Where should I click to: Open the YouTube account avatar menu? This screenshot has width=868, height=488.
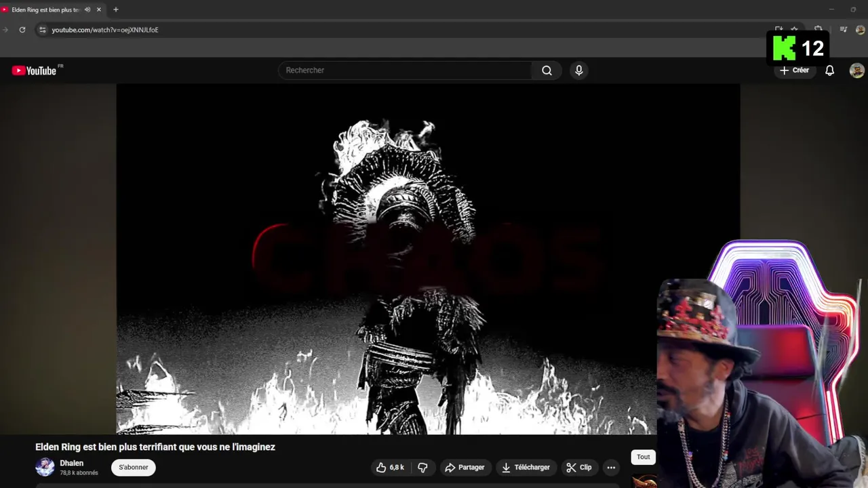(x=857, y=70)
